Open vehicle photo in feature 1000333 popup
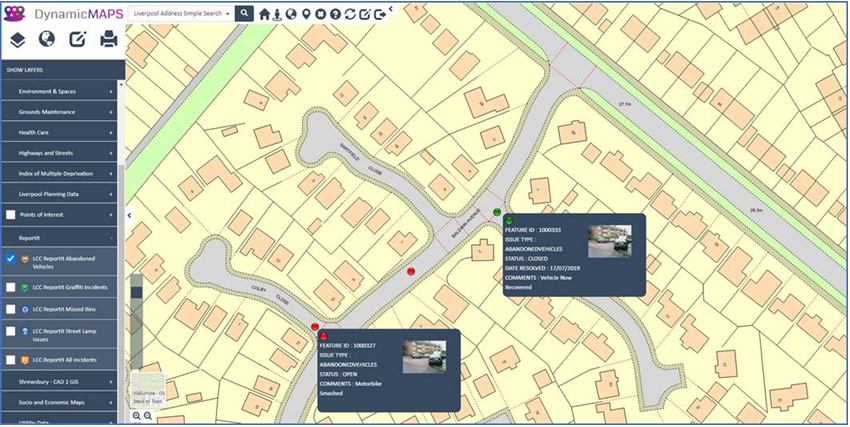 coord(609,241)
